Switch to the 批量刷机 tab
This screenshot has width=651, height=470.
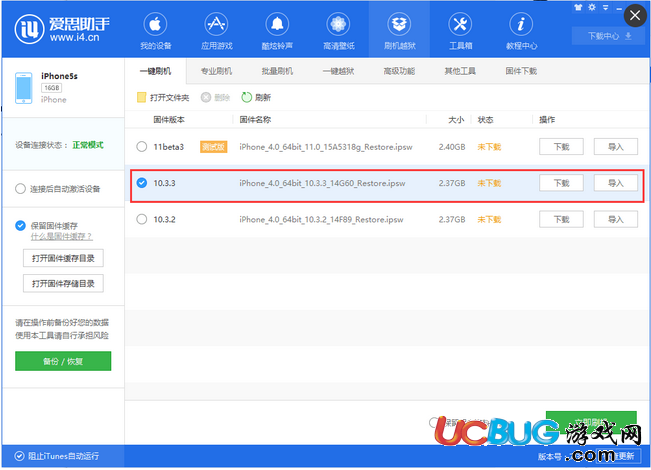[277, 71]
